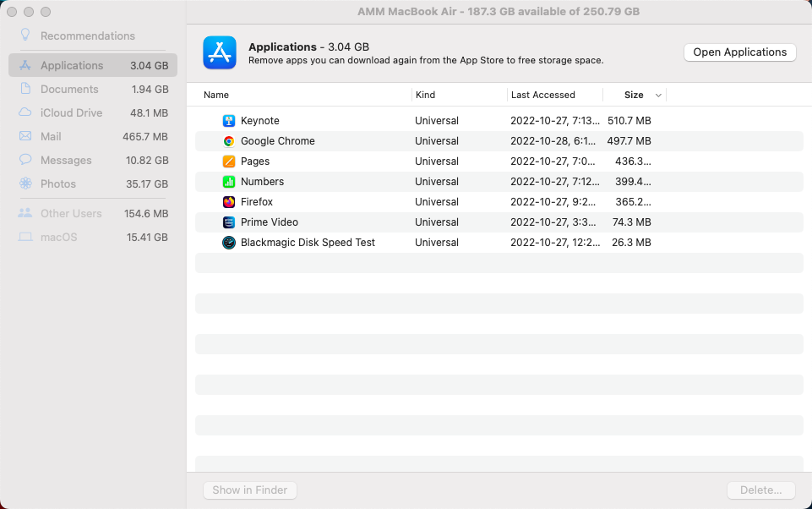Click the Firefox app icon
The width and height of the screenshot is (812, 509).
(x=229, y=201)
